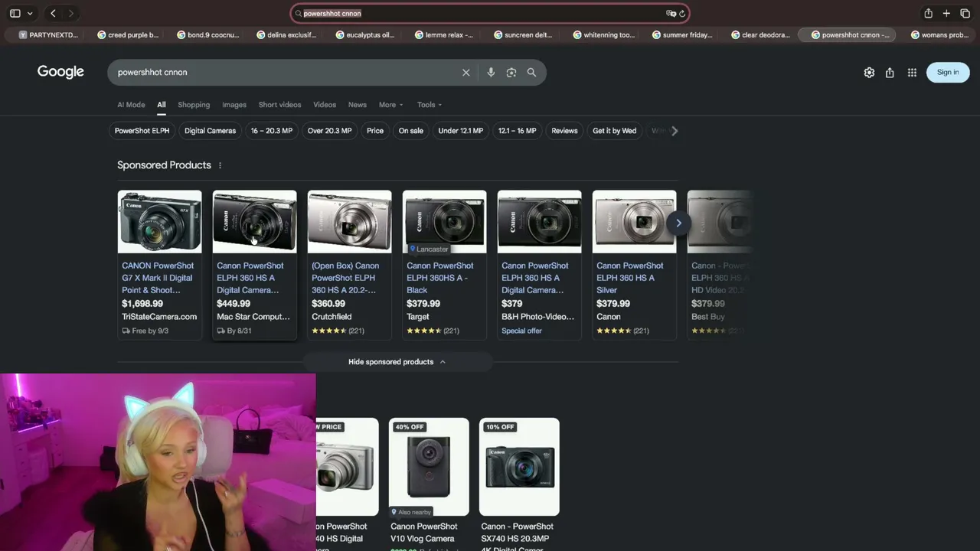Switch to the News results tab
This screenshot has width=980, height=551.
[x=358, y=105]
